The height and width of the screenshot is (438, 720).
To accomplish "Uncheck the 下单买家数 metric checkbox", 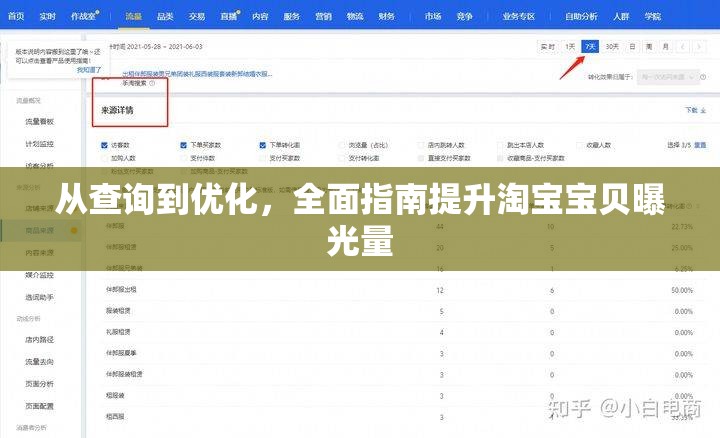I will pyautogui.click(x=184, y=145).
